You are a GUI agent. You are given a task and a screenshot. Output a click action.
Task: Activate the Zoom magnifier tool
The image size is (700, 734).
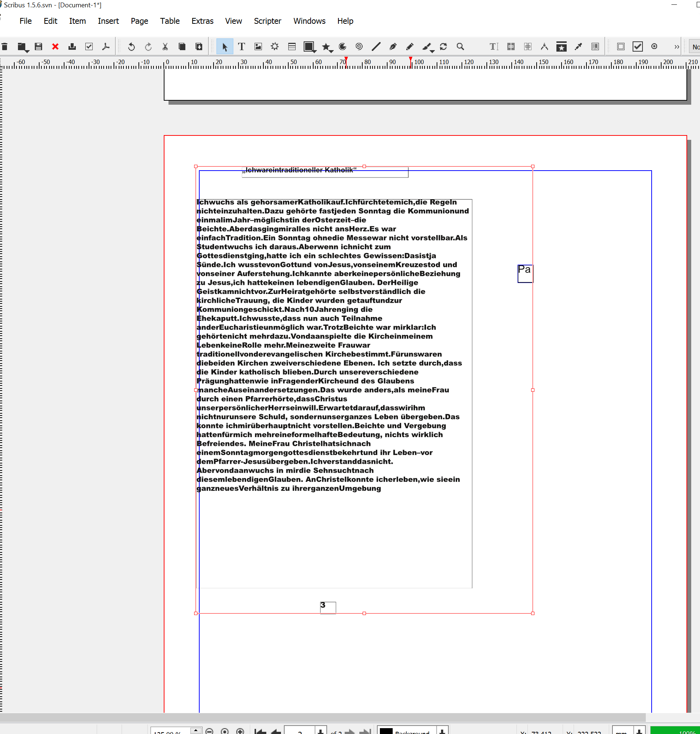click(x=460, y=46)
